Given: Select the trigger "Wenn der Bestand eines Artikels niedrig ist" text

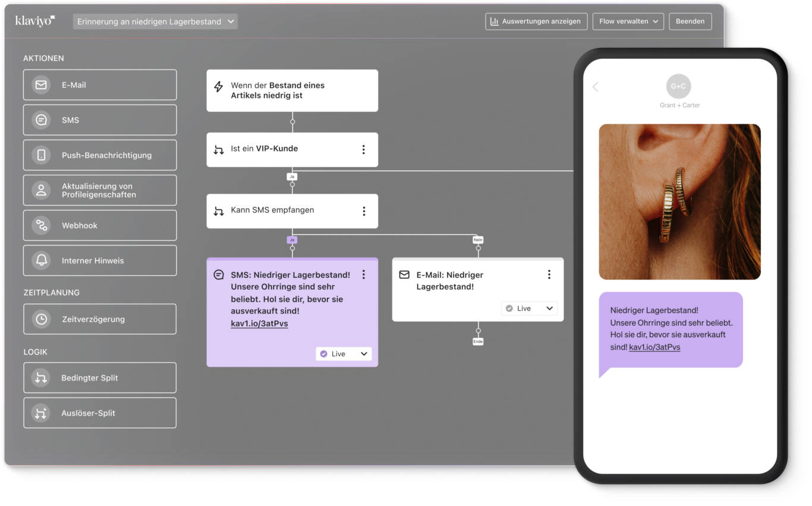Looking at the screenshot, I should (278, 90).
